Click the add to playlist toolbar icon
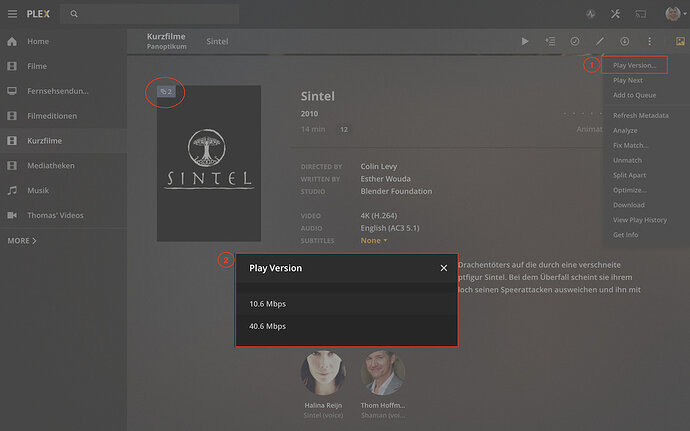This screenshot has width=690, height=431. pos(550,41)
